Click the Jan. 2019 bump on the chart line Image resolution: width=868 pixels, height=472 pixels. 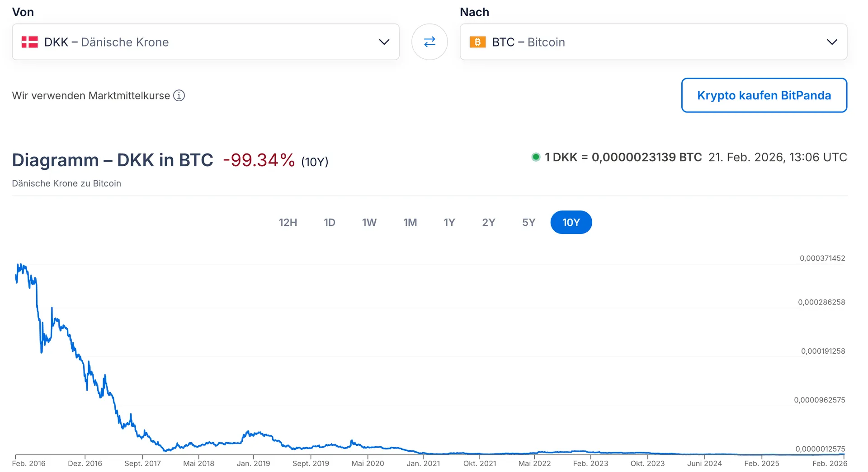253,434
